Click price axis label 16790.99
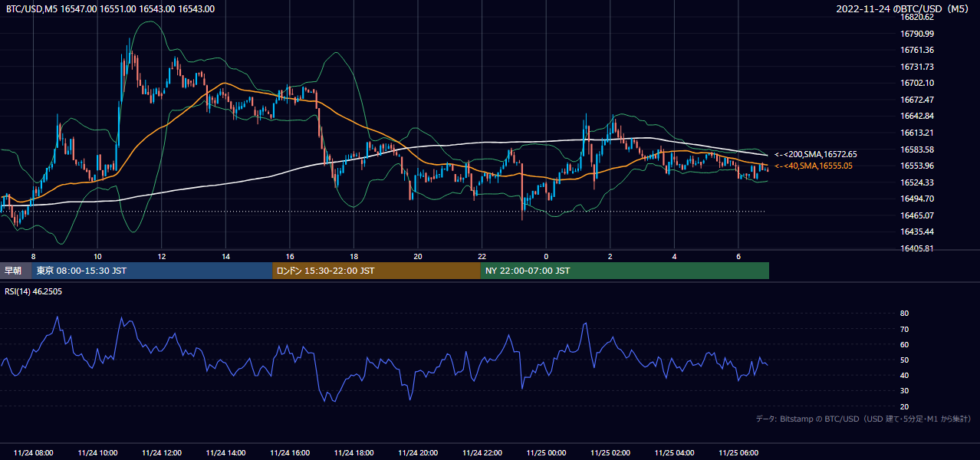This screenshot has height=460, width=980. point(916,34)
